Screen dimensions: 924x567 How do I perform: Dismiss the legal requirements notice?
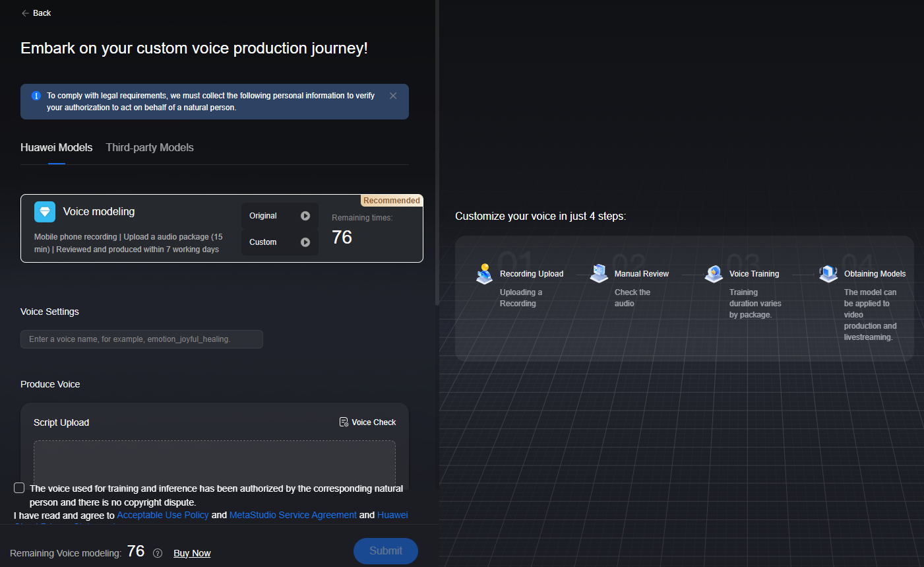click(393, 96)
